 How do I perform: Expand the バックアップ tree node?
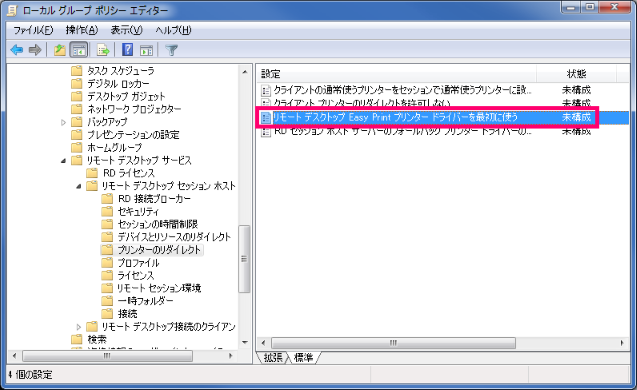[x=63, y=122]
